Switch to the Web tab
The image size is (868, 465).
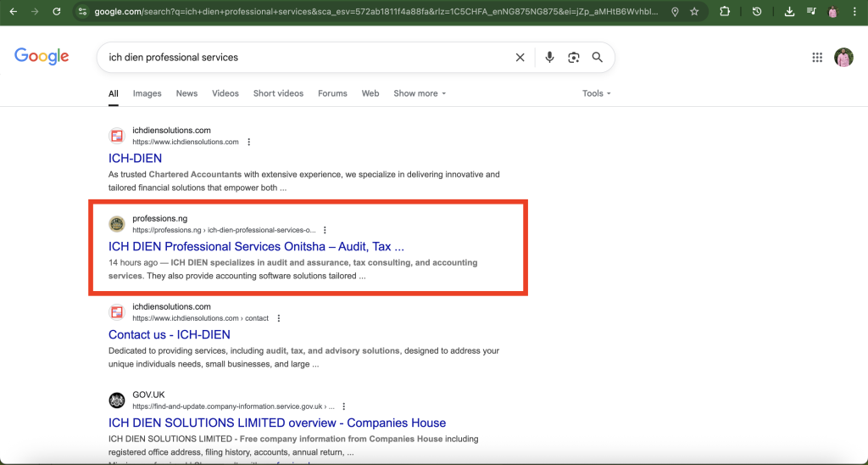(370, 93)
